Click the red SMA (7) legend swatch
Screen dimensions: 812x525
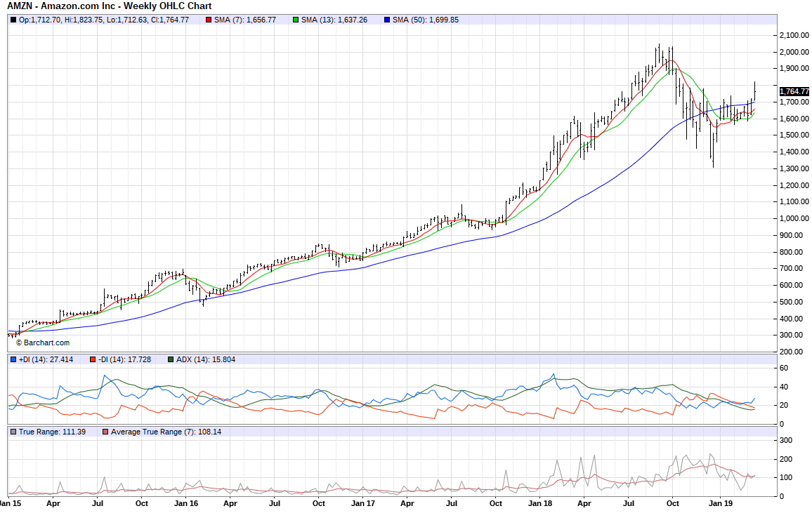pyautogui.click(x=209, y=20)
